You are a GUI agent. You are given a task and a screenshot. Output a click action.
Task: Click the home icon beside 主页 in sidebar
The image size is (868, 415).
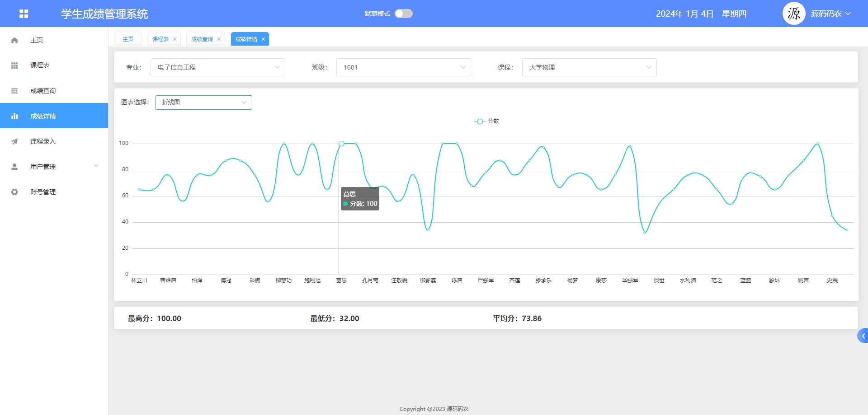(x=14, y=40)
